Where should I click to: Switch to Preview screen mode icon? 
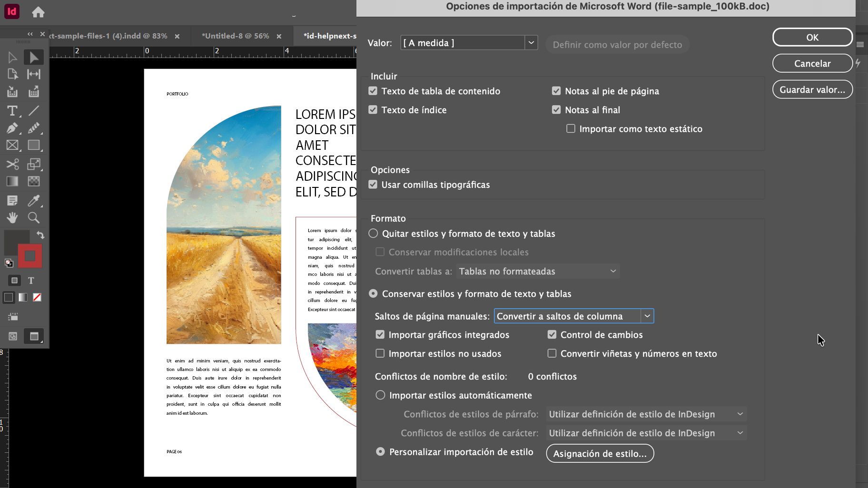pyautogui.click(x=34, y=336)
